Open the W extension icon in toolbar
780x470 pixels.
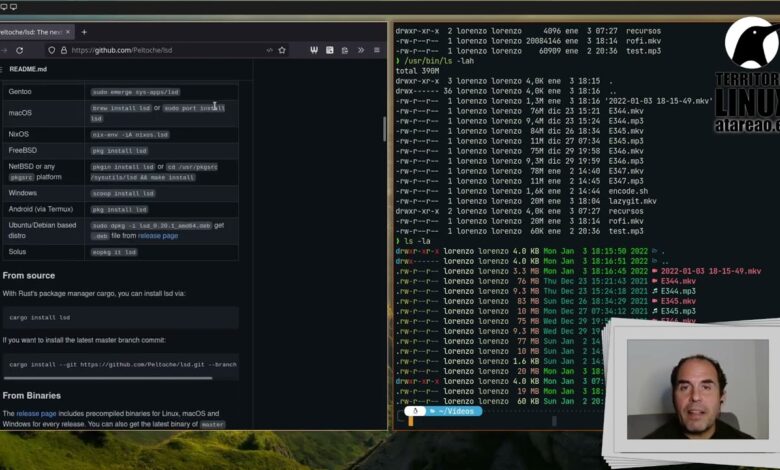(x=314, y=50)
